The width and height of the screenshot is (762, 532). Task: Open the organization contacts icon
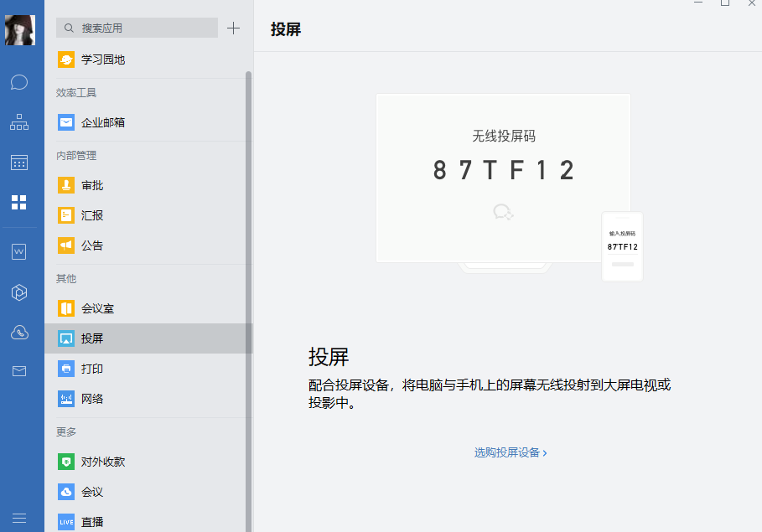19,122
